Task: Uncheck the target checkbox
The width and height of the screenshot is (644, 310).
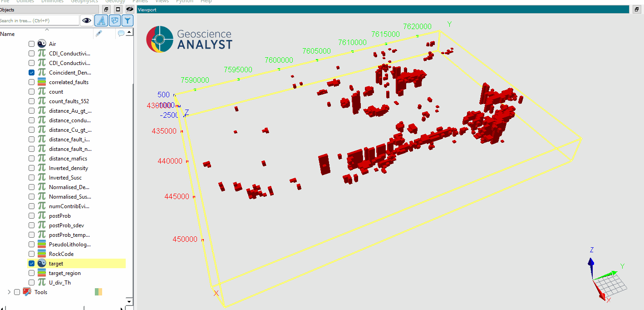Action: pos(31,264)
